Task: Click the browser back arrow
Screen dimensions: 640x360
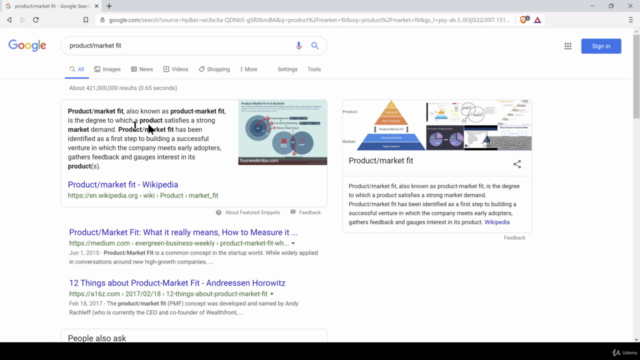Action: [x=9, y=20]
